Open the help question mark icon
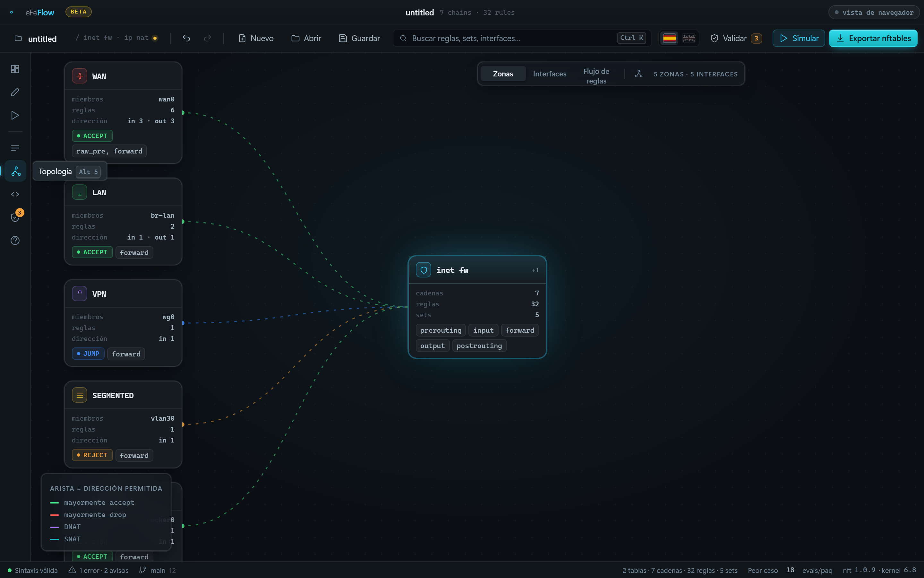The image size is (924, 578). point(15,241)
